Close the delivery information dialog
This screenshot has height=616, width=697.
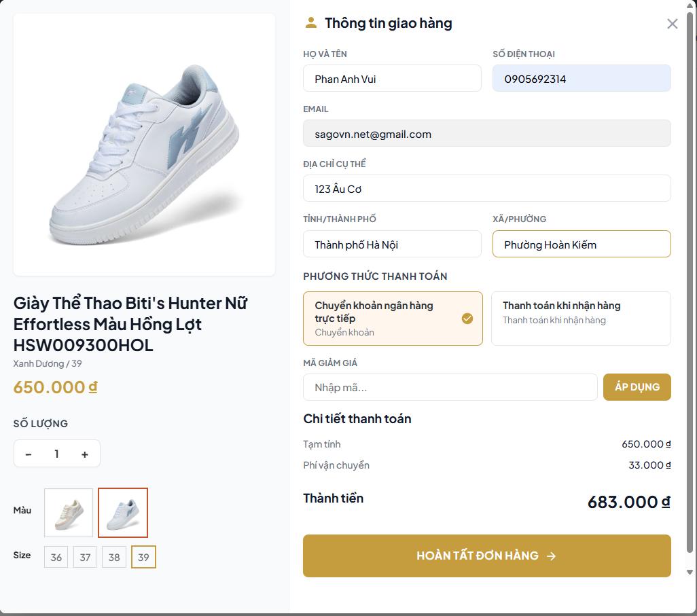click(x=672, y=24)
